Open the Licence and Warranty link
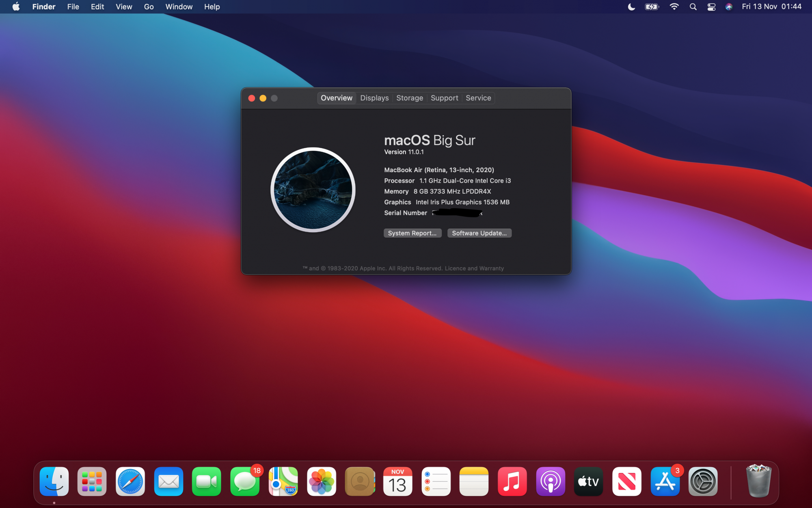 click(474, 268)
